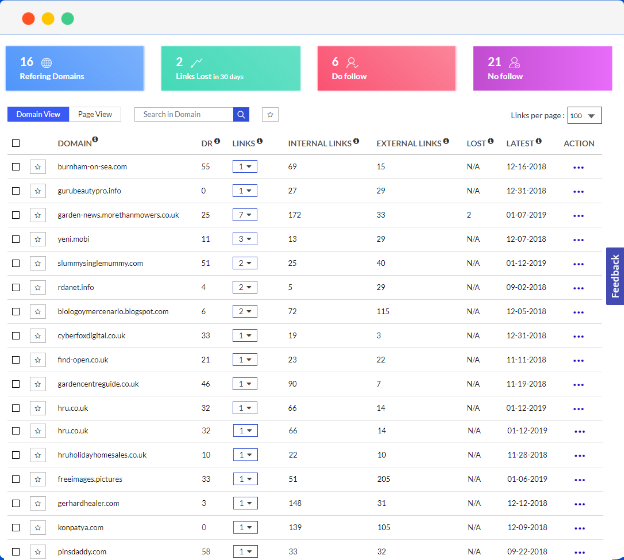The width and height of the screenshot is (624, 560).
Task: Star the gardencentreguide.co.uk domain
Action: click(38, 384)
